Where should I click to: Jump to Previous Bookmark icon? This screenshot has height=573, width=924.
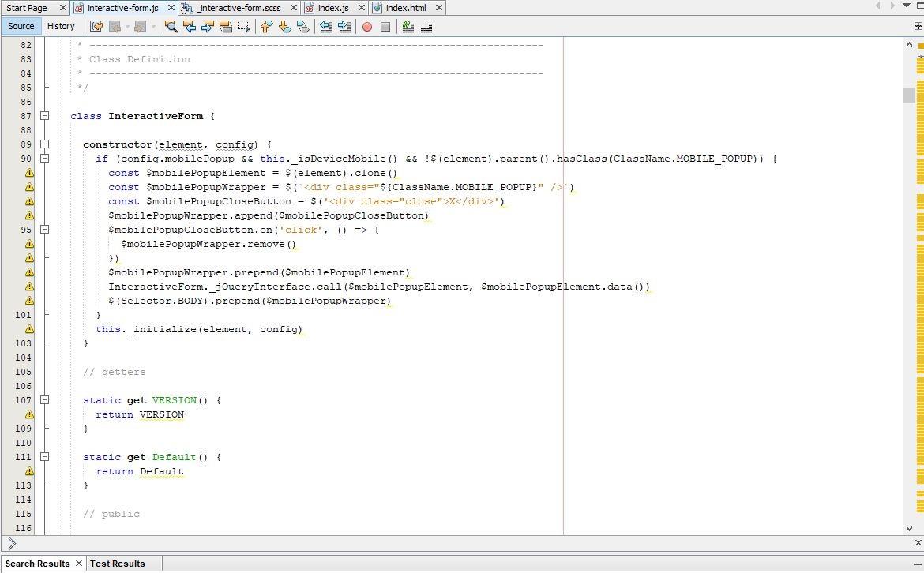click(266, 27)
